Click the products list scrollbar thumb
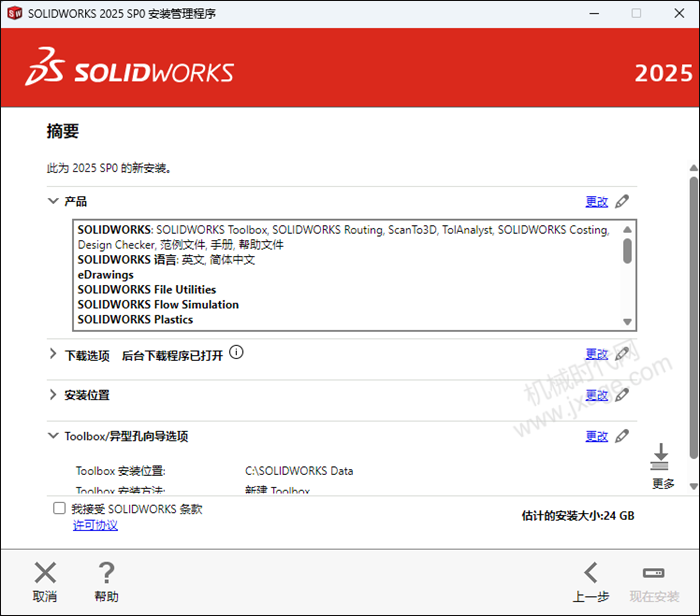Screen dimensions: 700x616 click(627, 251)
